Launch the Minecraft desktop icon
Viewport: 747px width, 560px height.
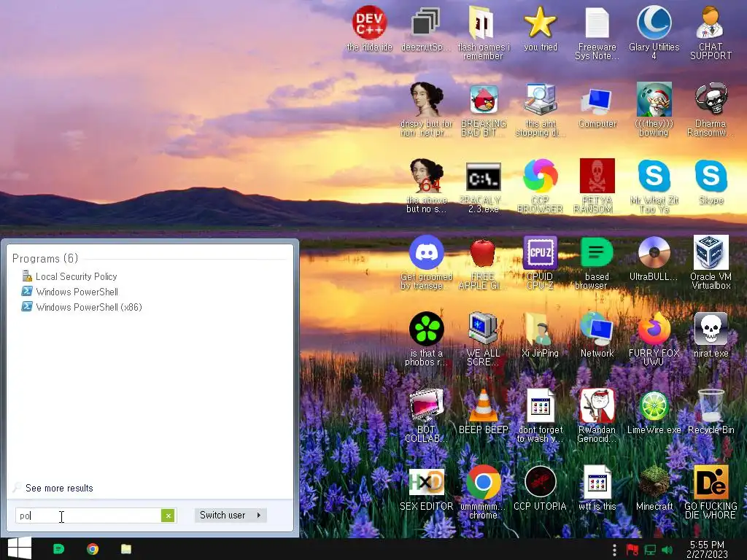[x=654, y=483]
